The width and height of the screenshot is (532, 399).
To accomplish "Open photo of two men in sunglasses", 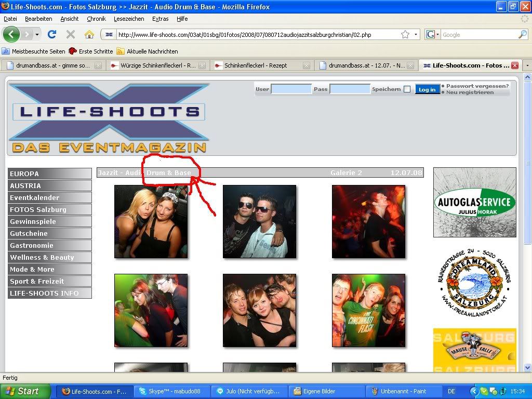I will coord(260,221).
